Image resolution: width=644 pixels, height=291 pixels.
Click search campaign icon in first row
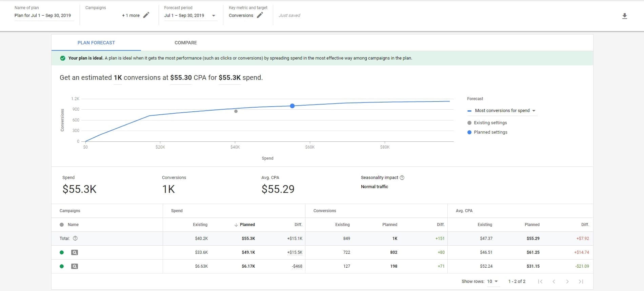(75, 252)
